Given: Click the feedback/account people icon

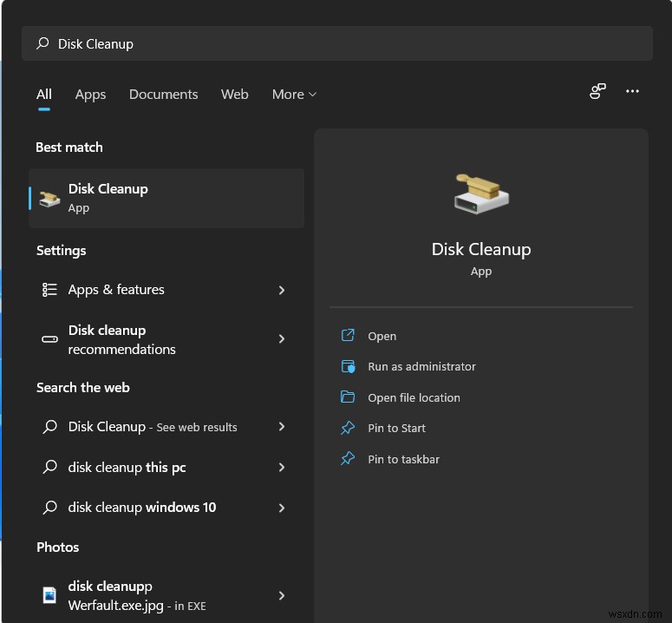Looking at the screenshot, I should point(597,91).
